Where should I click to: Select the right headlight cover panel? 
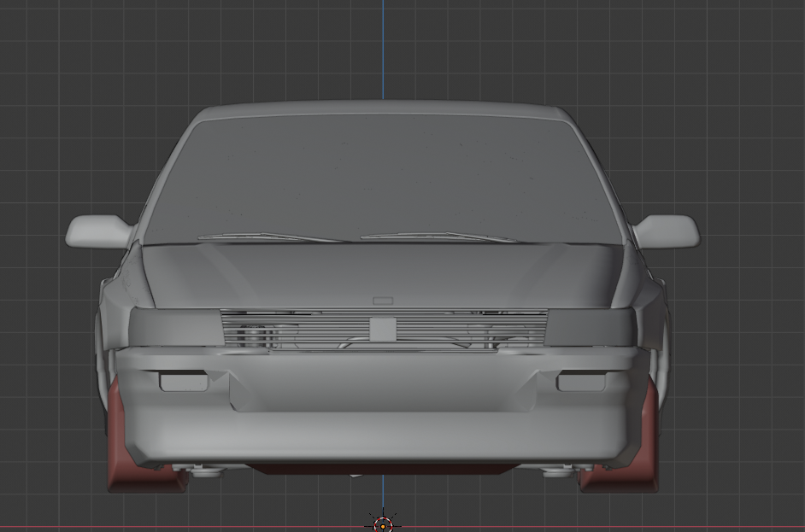point(591,328)
